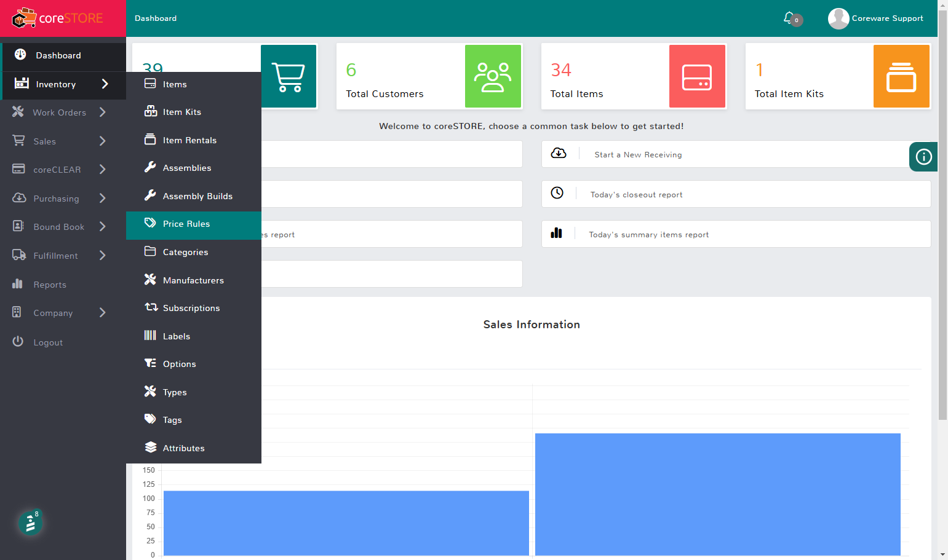
Task: Expand the coreCLEAR menu chevron
Action: point(103,169)
